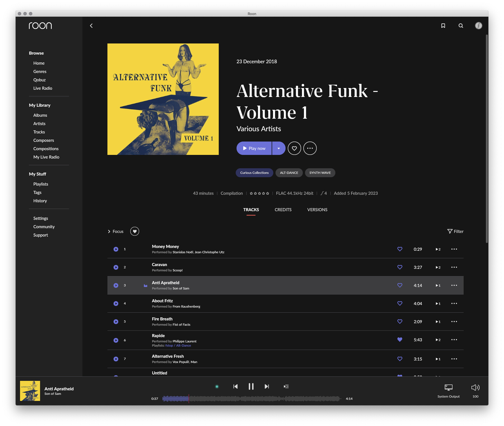This screenshot has height=426, width=504.
Task: Play track 6 Rapide
Action: pyautogui.click(x=116, y=340)
